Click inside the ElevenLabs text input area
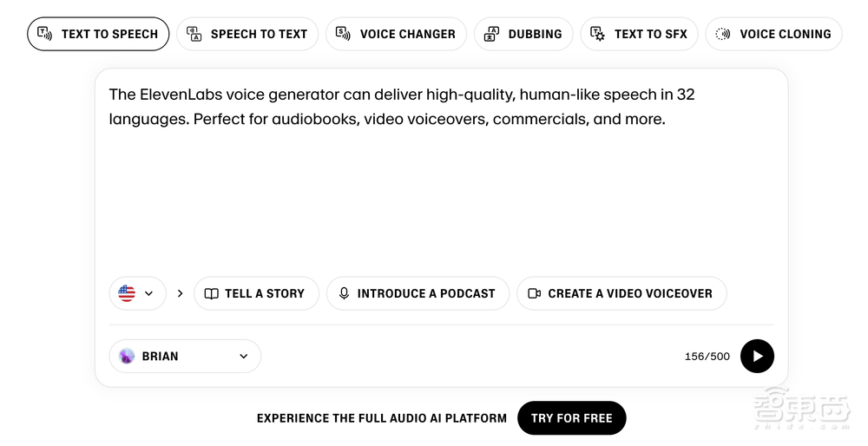Screen dimensions: 868x446 pos(441,191)
